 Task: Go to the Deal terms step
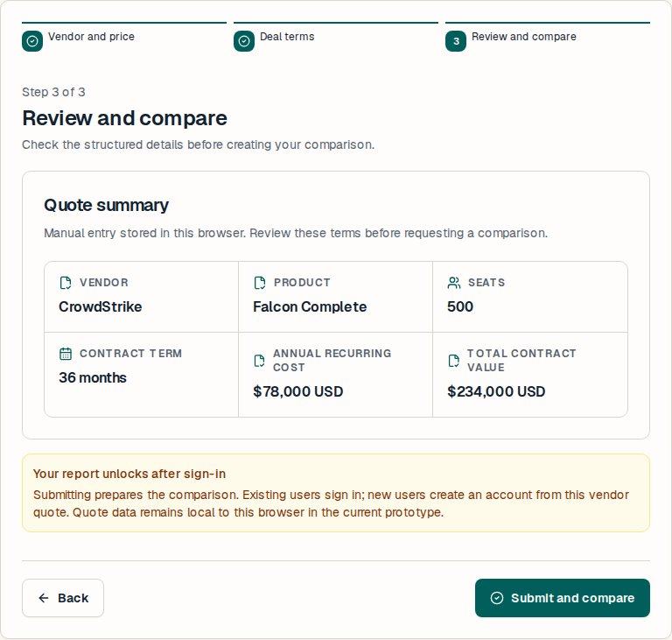point(336,37)
